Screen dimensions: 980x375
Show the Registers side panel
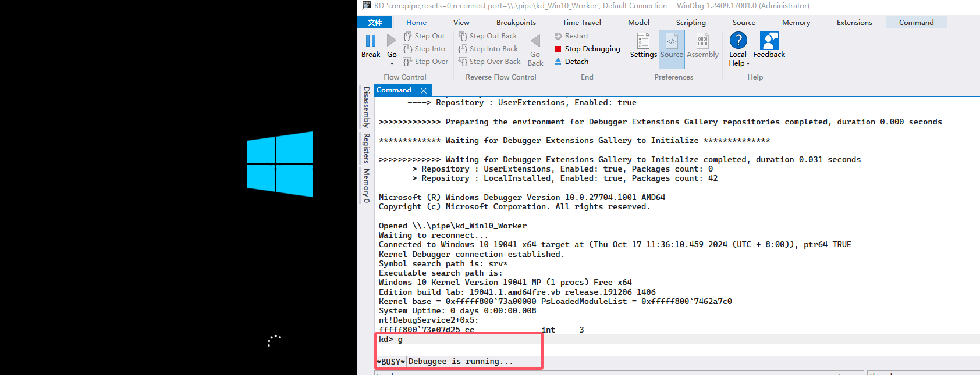[366, 148]
